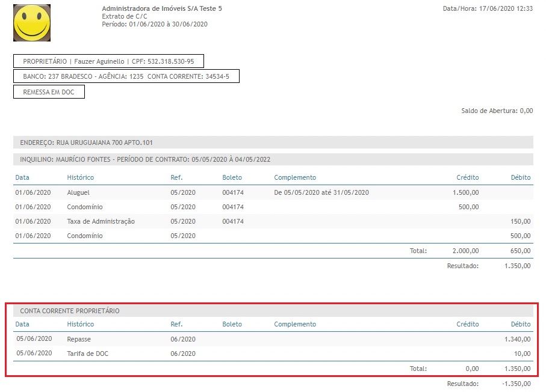Select the Aluguel entry in Histórico column

(79, 192)
